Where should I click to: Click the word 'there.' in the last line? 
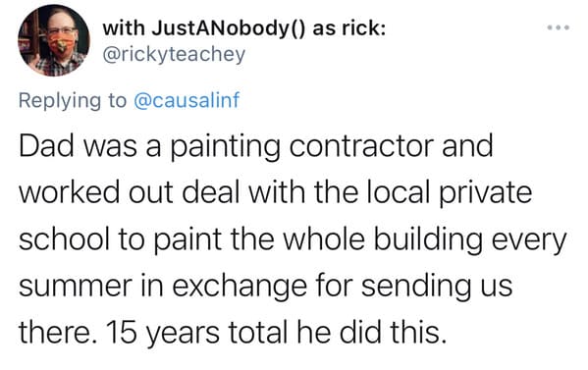[57, 333]
